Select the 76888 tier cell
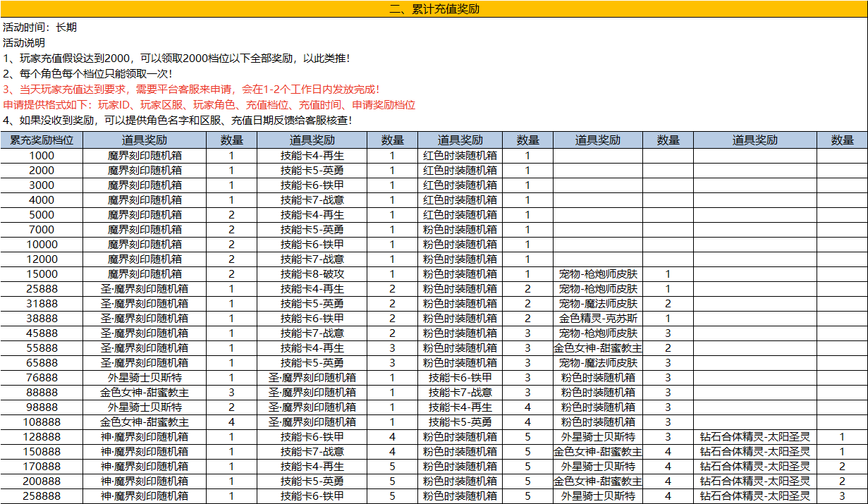The width and height of the screenshot is (868, 504). 42,377
